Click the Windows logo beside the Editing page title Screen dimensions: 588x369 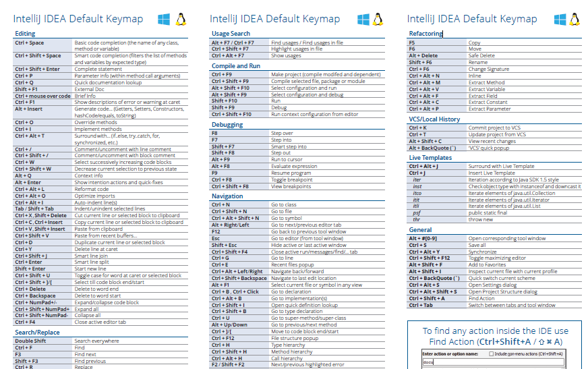tap(164, 19)
